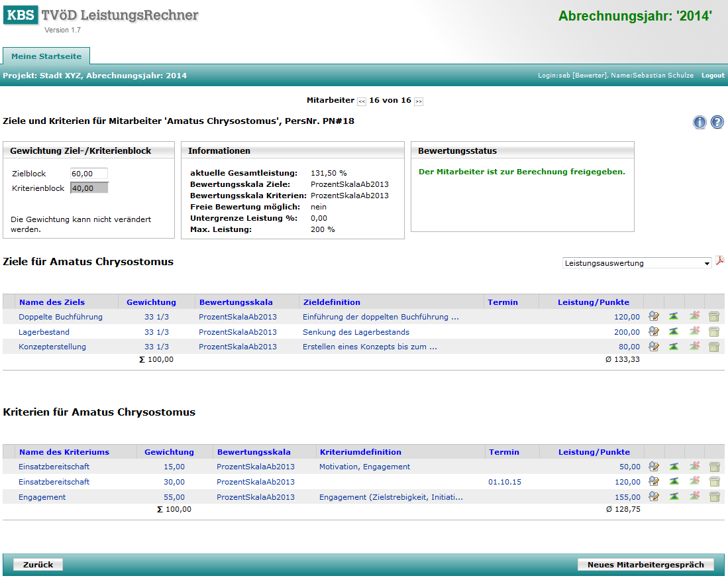The width and height of the screenshot is (728, 578).
Task: Click trash bin icon for Einsatzbereitschaft weighted 30,00
Action: click(x=715, y=481)
